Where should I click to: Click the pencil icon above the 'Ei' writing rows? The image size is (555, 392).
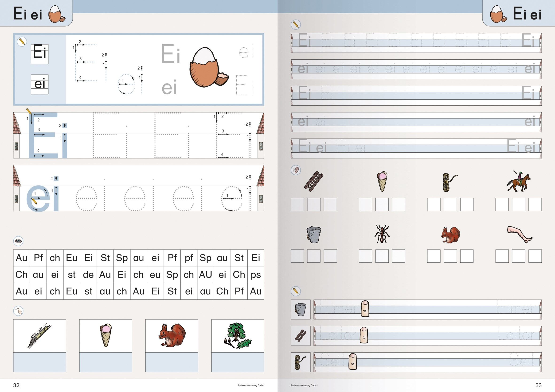coord(295,24)
